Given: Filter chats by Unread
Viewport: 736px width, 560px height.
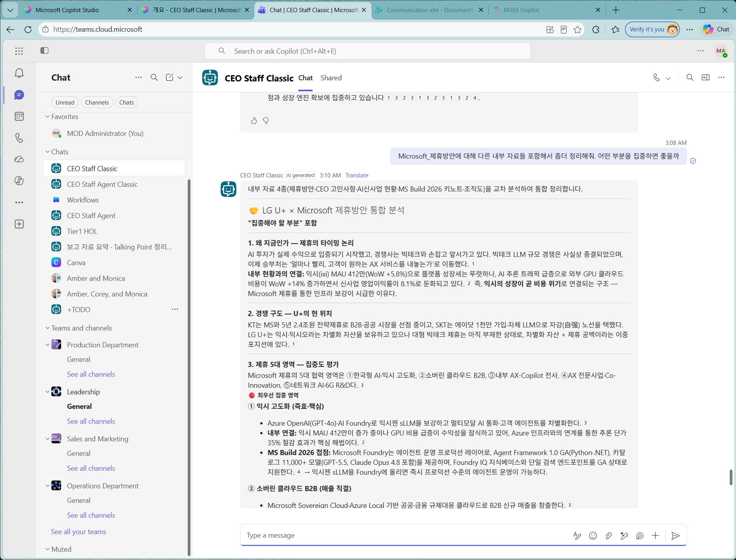Looking at the screenshot, I should pos(65,103).
